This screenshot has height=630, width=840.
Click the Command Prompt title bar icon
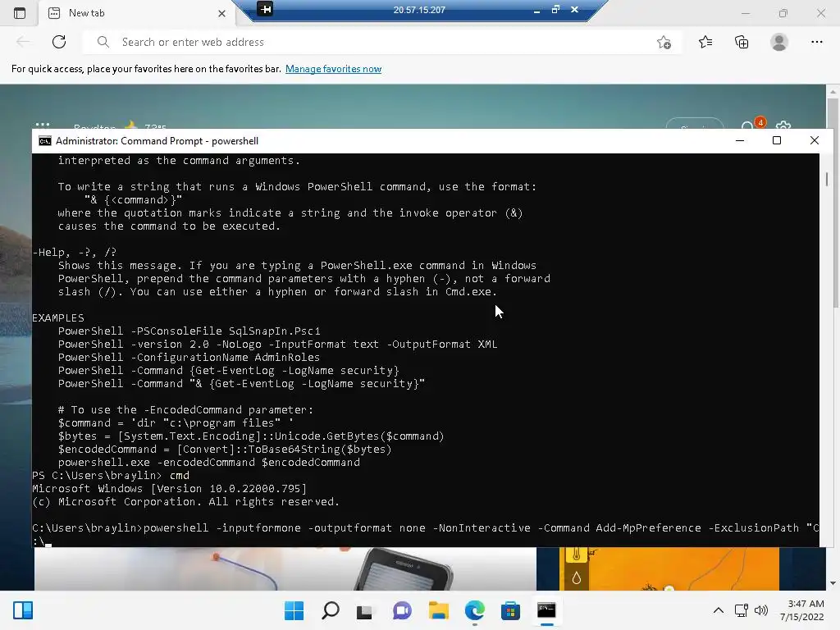point(45,141)
